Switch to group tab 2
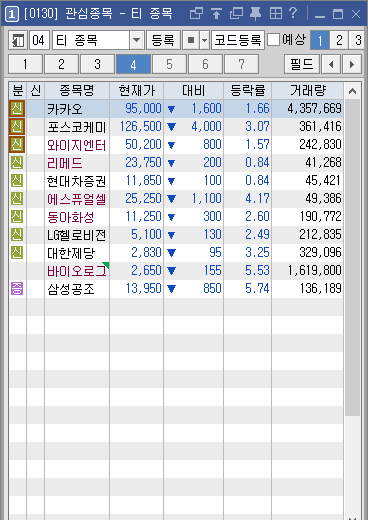Screen dimensions: 368x520 coord(61,64)
